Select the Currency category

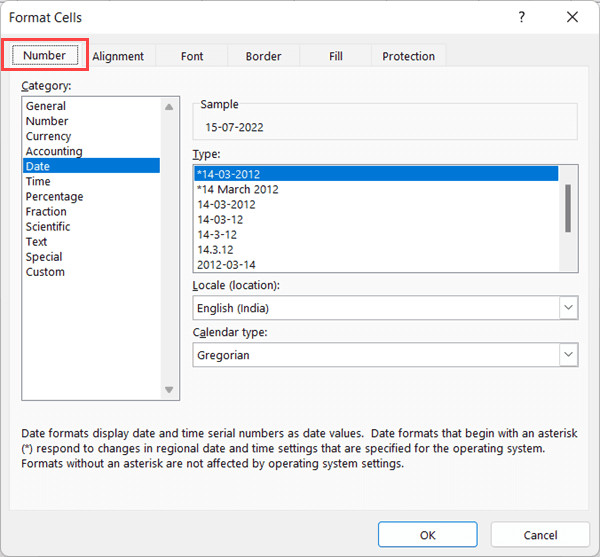pos(48,136)
